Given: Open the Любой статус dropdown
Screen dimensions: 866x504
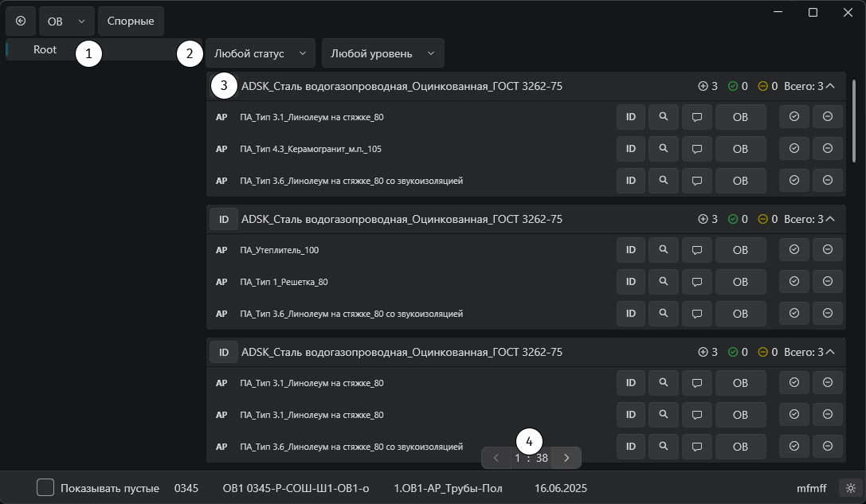Looking at the screenshot, I should pos(261,53).
